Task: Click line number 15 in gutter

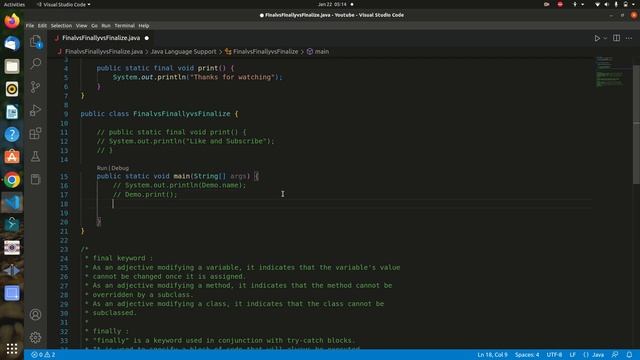Action: [64, 176]
